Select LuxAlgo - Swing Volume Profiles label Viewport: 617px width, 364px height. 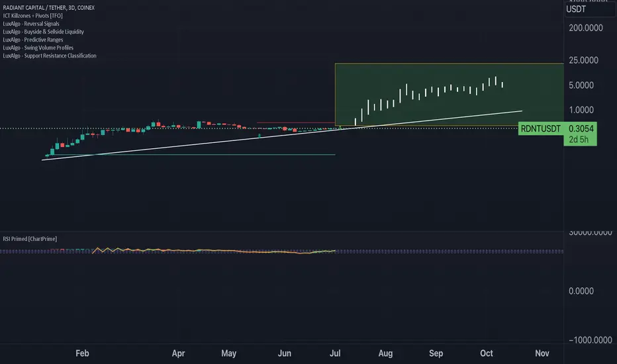coord(38,48)
